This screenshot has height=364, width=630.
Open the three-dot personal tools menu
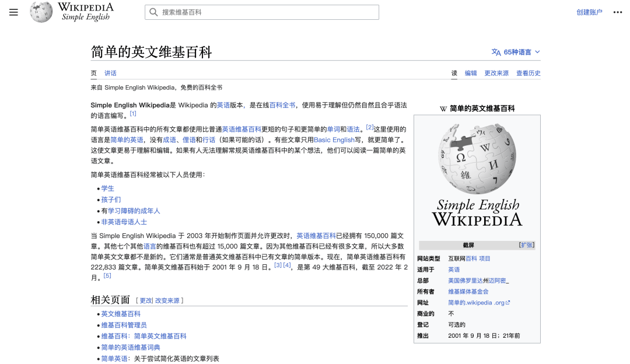point(618,12)
